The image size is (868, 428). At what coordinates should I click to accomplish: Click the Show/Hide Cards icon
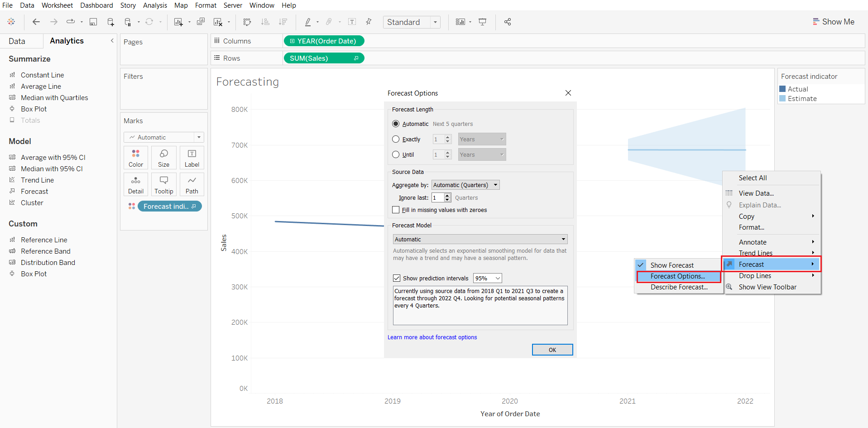pyautogui.click(x=460, y=22)
